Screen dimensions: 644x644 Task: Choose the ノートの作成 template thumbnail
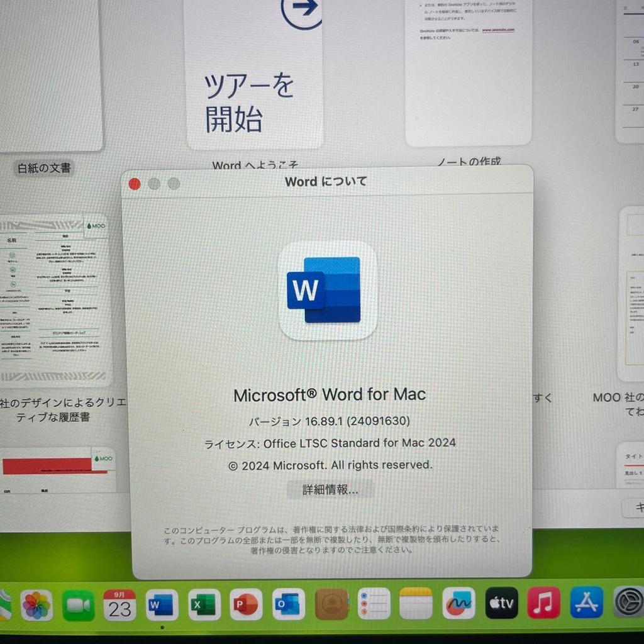click(468, 72)
